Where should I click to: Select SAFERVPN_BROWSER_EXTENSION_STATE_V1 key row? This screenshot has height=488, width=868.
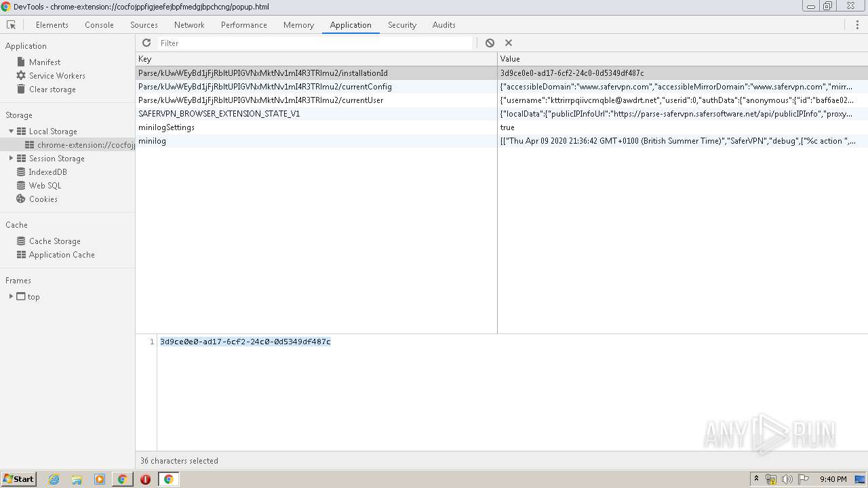(x=316, y=114)
